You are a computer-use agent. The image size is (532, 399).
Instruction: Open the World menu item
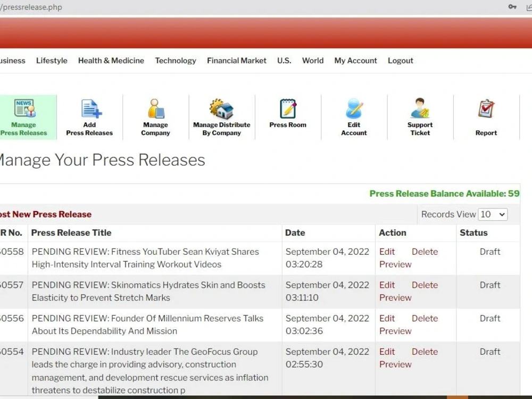click(312, 61)
